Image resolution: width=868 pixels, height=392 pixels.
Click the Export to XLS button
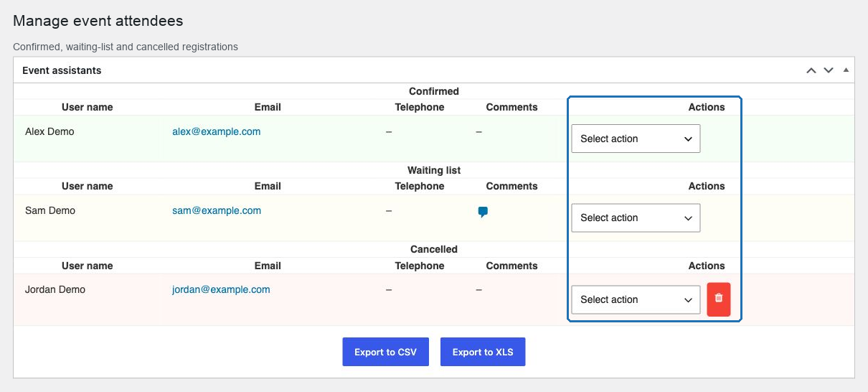[x=483, y=352]
